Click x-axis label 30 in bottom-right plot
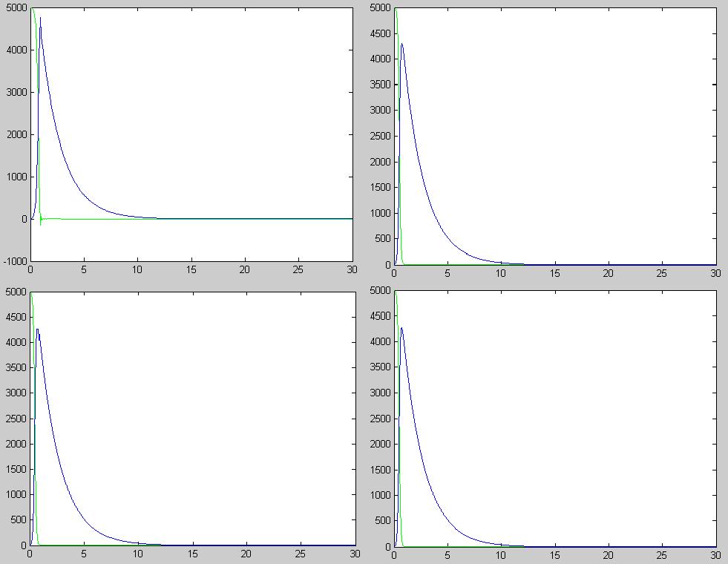Viewport: 728px width, 564px height. [715, 554]
